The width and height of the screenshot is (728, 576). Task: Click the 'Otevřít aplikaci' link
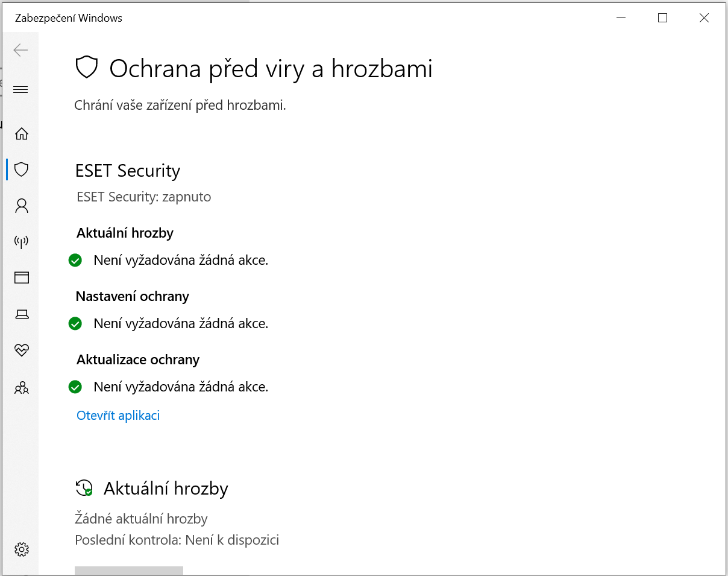(118, 416)
